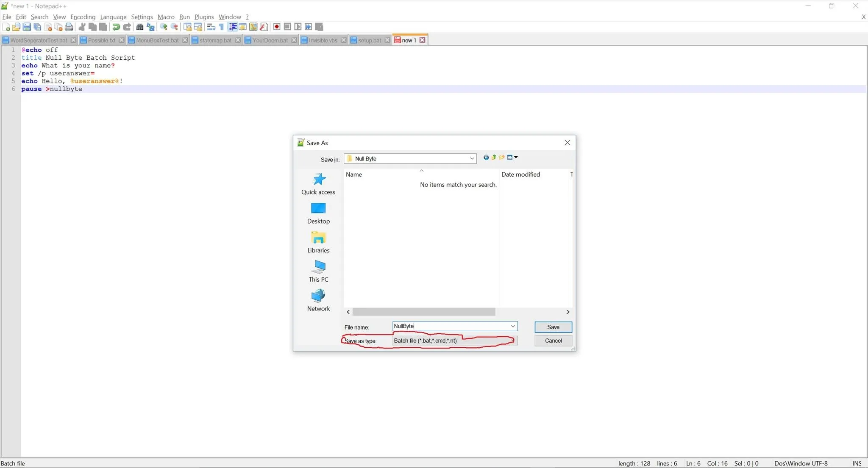Sort by the Date modified column header
868x468 pixels.
[533, 174]
